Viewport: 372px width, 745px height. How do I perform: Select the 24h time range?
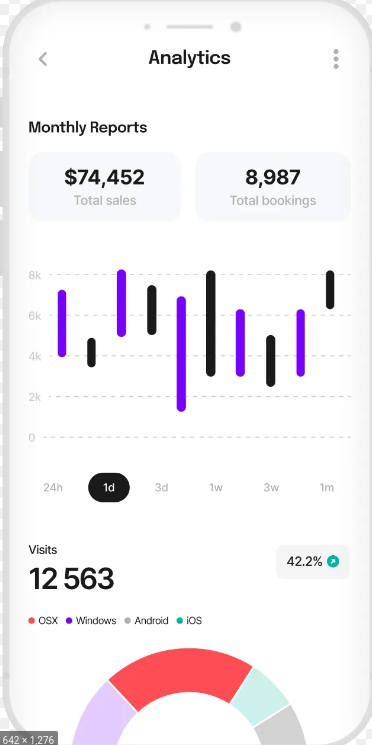(x=53, y=487)
